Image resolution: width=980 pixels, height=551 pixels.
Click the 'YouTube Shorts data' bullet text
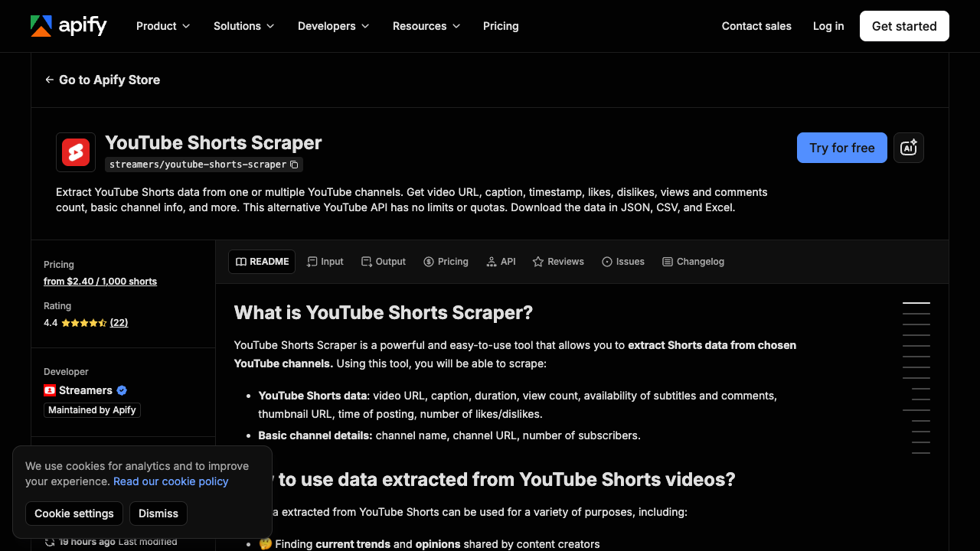[314, 396]
